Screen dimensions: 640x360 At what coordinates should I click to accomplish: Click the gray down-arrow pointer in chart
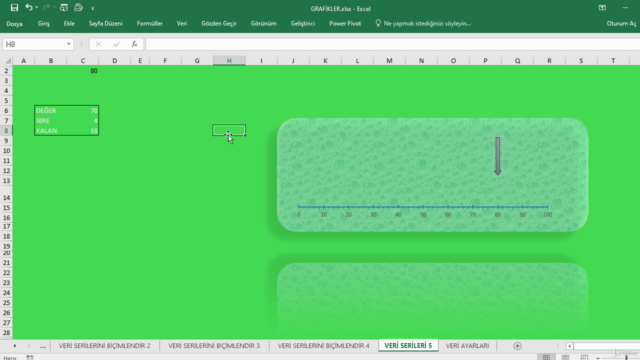pyautogui.click(x=498, y=156)
